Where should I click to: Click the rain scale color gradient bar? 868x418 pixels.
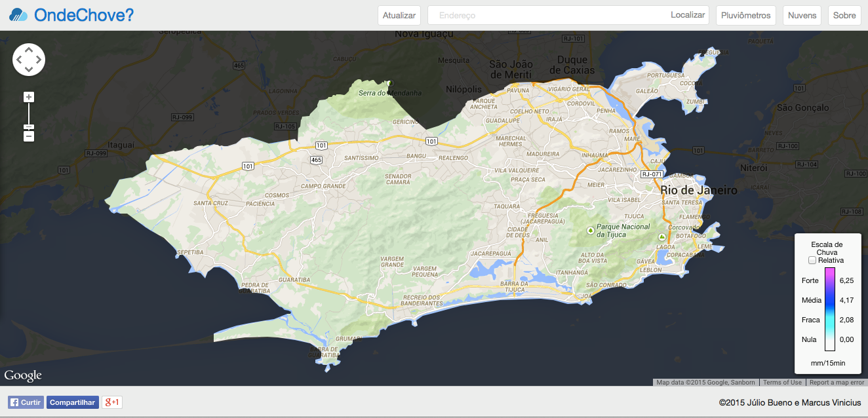coord(830,309)
